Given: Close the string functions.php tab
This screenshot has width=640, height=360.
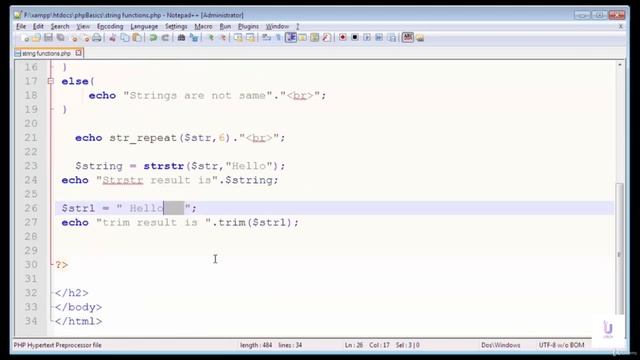Looking at the screenshot, I should pos(78,53).
